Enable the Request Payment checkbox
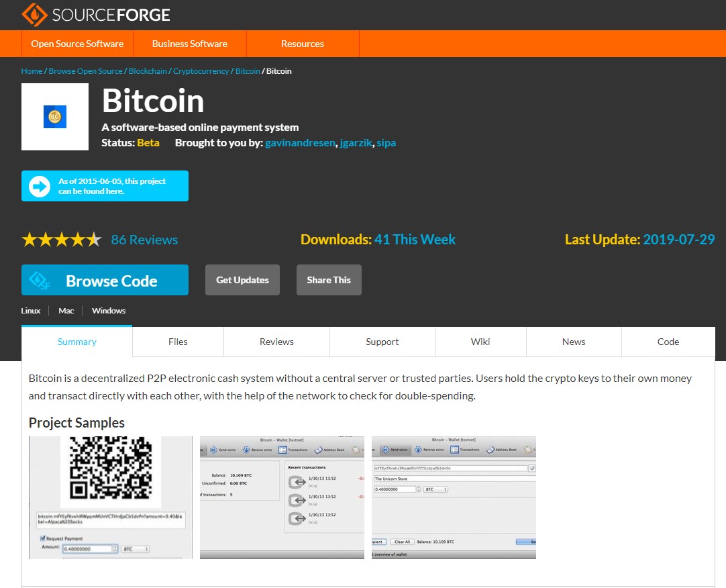726x588 pixels. (42, 538)
